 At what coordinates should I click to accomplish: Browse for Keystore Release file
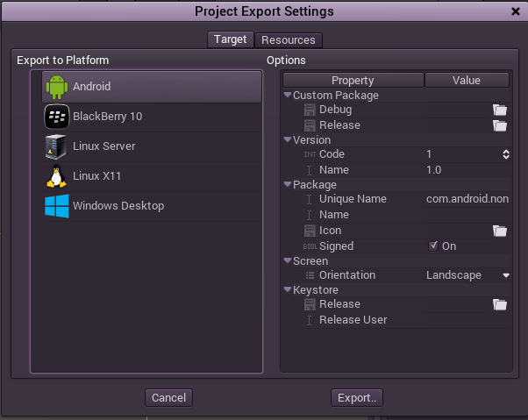coord(500,304)
